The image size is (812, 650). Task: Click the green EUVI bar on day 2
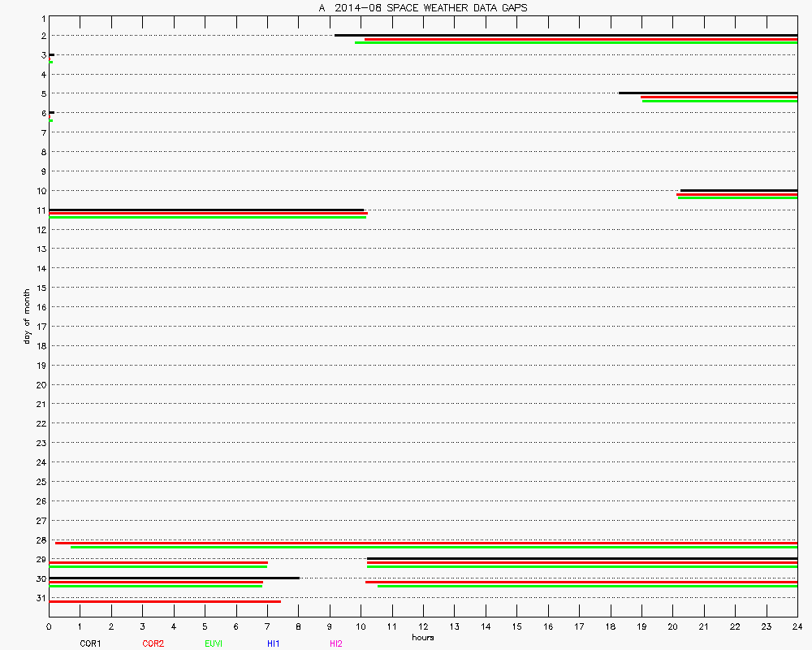coord(576,43)
